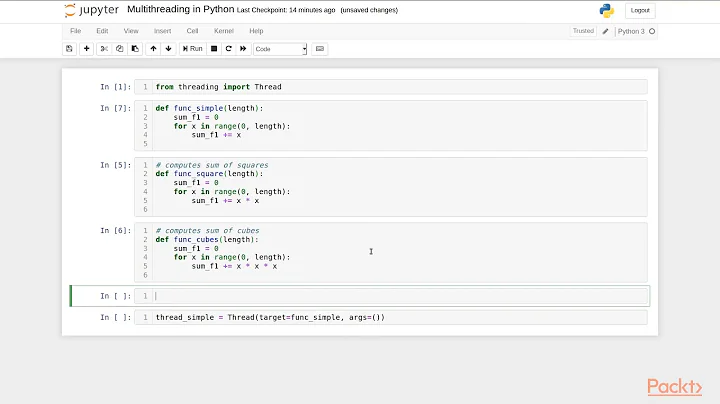The height and width of the screenshot is (404, 720).
Task: Move selected cell up
Action: 153,49
